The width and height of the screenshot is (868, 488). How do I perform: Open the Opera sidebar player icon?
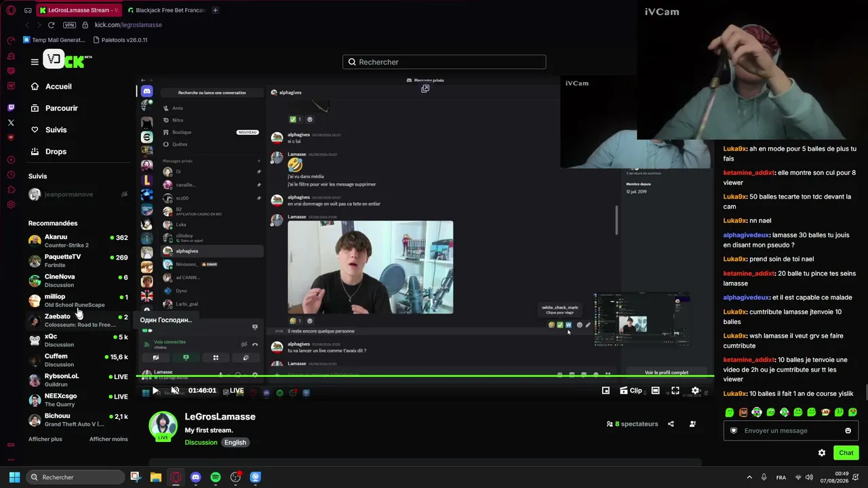pos(11,160)
